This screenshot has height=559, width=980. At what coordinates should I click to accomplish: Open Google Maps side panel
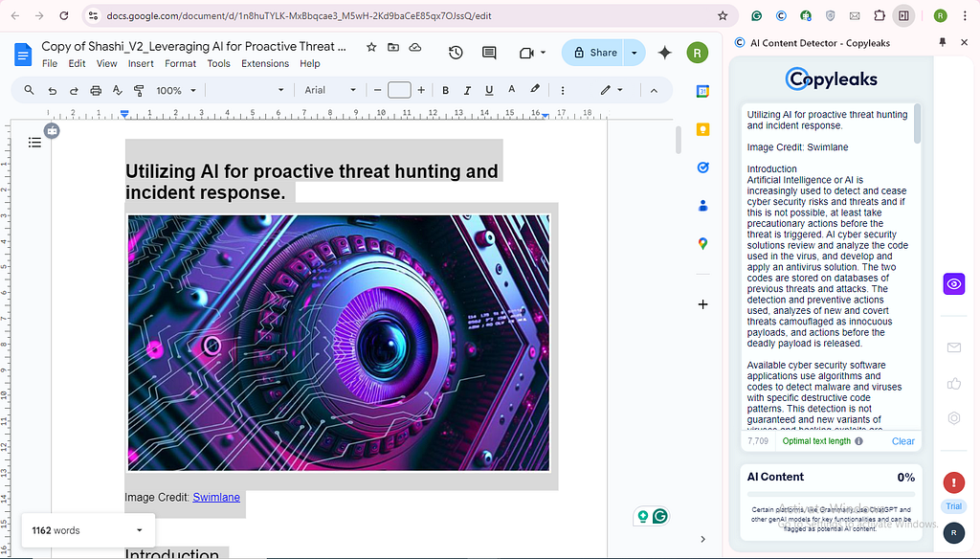pos(703,244)
